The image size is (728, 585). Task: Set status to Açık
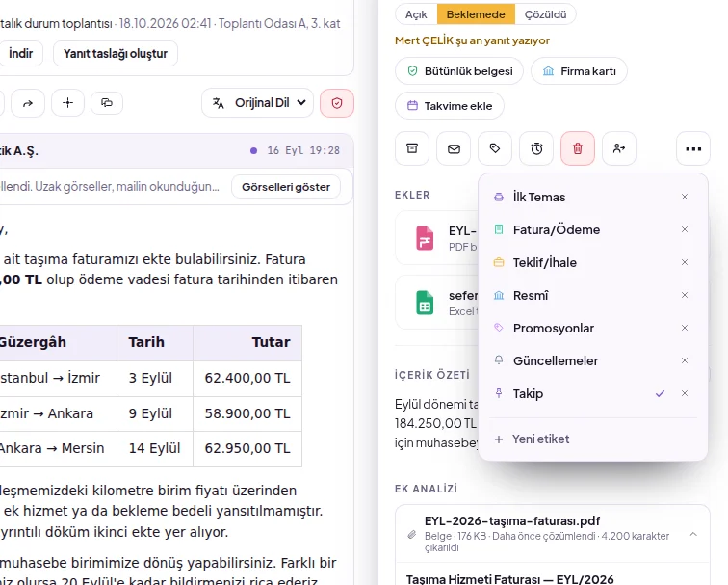click(x=416, y=14)
